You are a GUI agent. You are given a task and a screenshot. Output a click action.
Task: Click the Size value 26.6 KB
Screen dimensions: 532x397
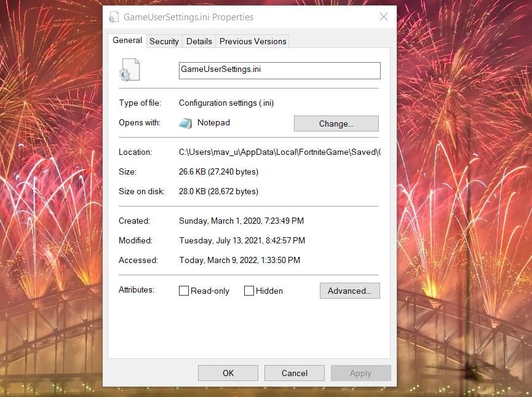click(218, 172)
